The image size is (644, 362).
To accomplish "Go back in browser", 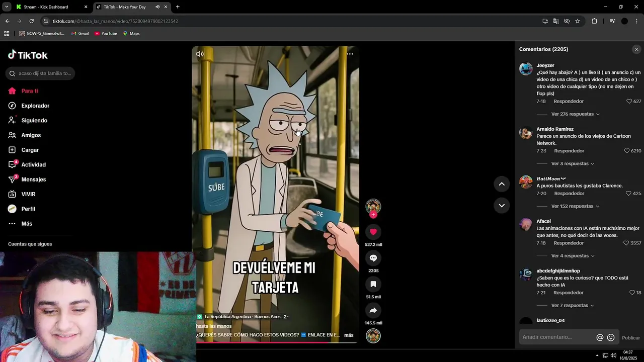I will (x=7, y=21).
